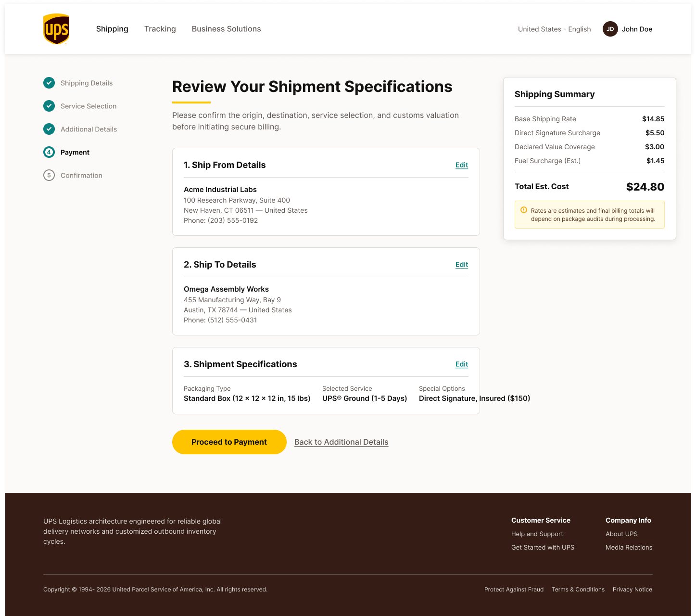Image resolution: width=696 pixels, height=616 pixels.
Task: Click Acme Industrial Labs company name
Action: [220, 189]
